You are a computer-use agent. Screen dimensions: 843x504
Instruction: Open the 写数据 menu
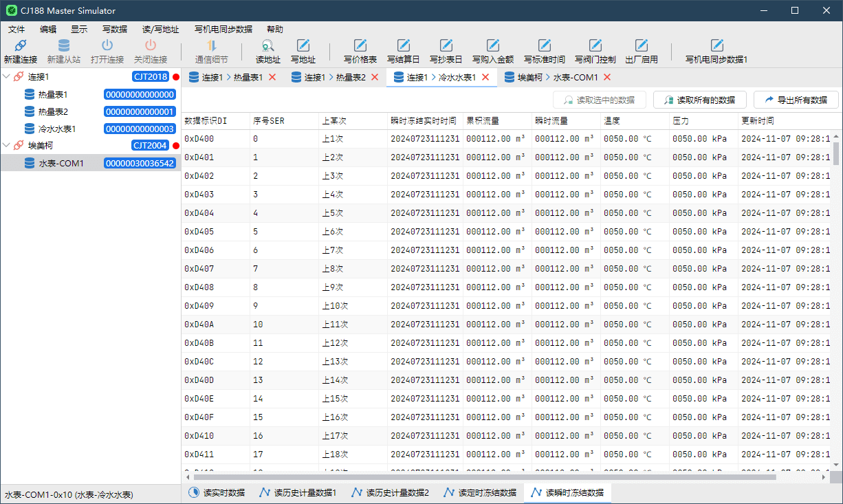pos(115,30)
